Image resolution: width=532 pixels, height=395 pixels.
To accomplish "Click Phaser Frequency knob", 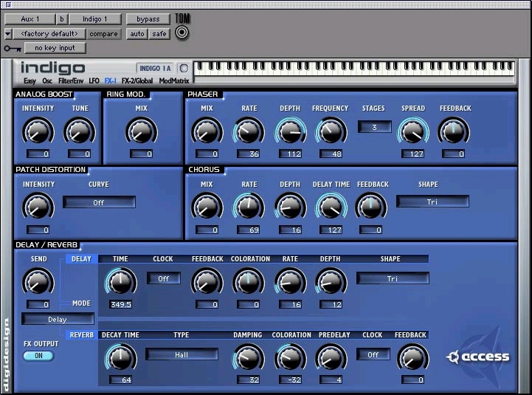I will (x=331, y=131).
